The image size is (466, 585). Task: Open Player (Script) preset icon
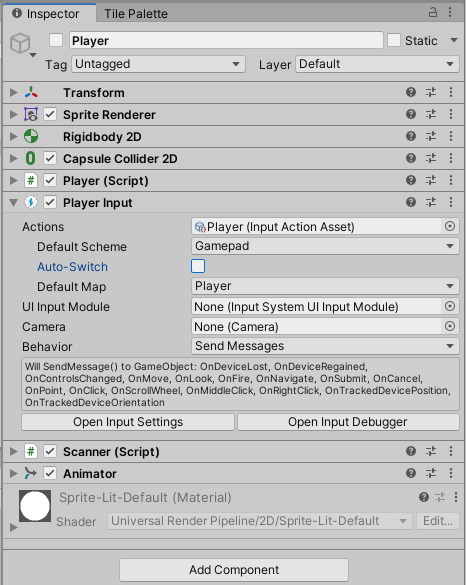pyautogui.click(x=431, y=180)
